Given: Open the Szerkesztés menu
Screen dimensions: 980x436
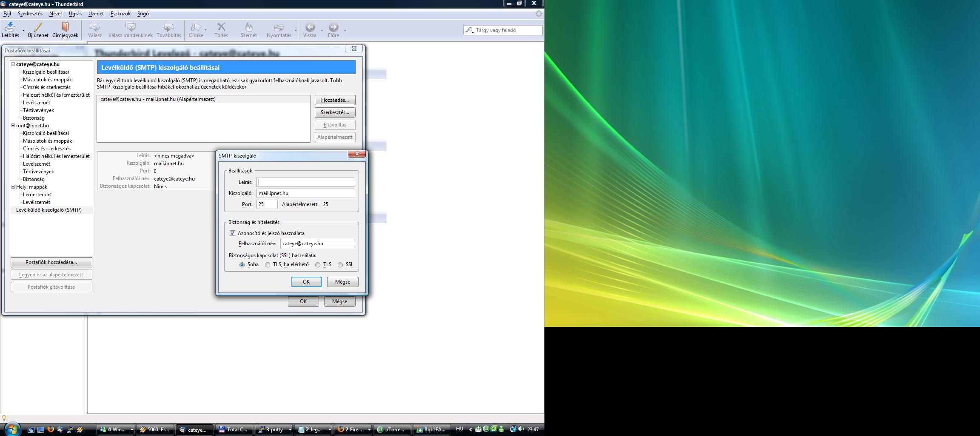Looking at the screenshot, I should [x=30, y=14].
